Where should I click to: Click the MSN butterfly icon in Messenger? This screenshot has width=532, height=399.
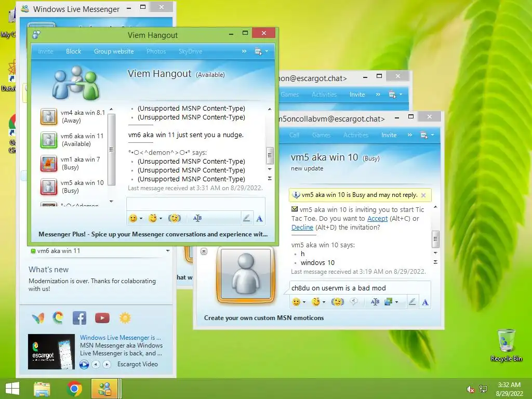38,318
